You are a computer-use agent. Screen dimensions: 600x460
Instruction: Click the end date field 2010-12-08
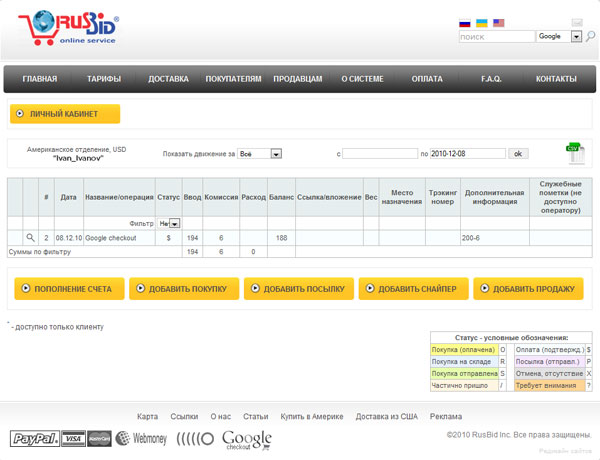[x=468, y=154]
